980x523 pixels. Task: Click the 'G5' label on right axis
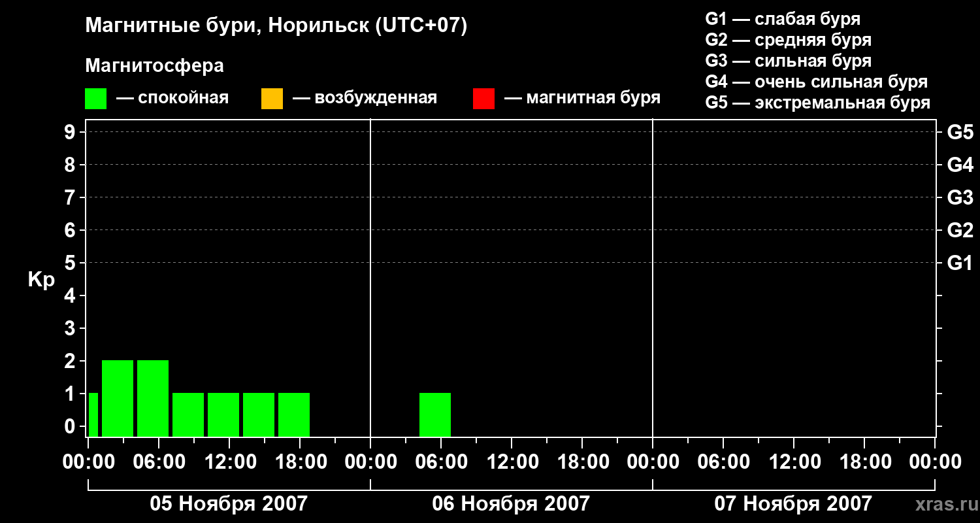pos(960,132)
